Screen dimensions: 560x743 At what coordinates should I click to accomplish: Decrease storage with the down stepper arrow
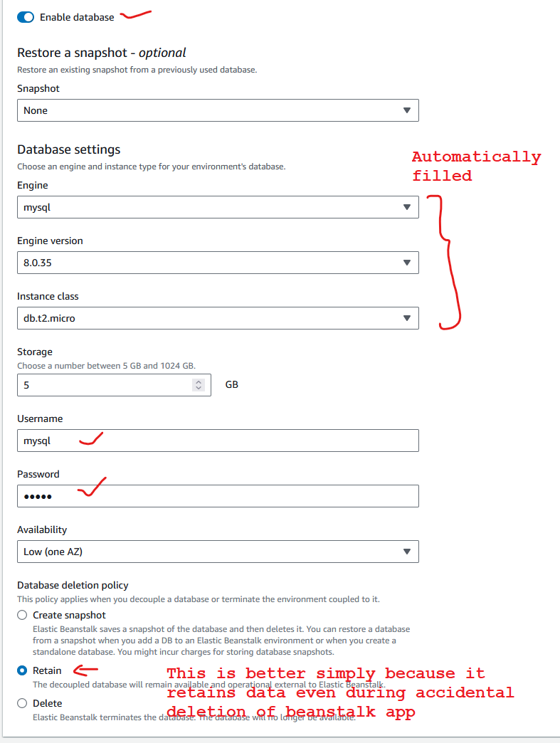pos(199,388)
